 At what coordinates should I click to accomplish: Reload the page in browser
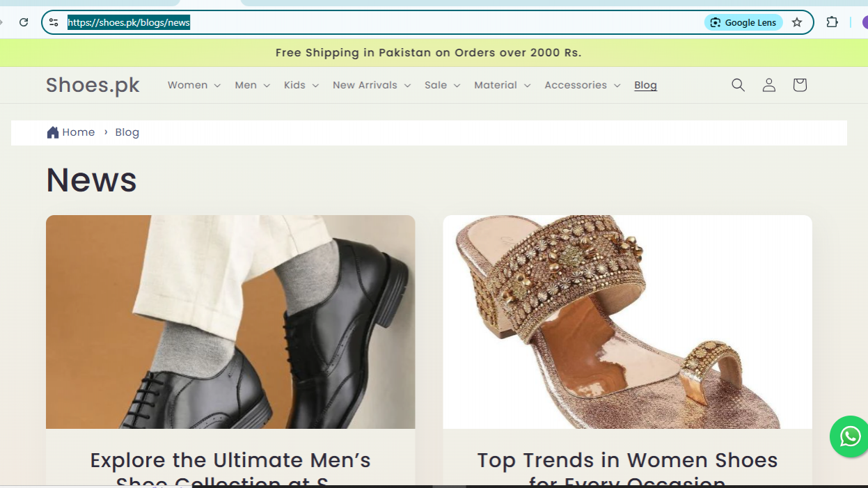pos(24,22)
